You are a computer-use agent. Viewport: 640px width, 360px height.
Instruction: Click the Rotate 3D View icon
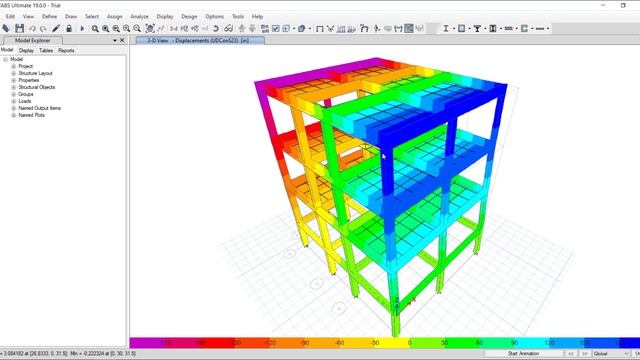click(x=216, y=29)
